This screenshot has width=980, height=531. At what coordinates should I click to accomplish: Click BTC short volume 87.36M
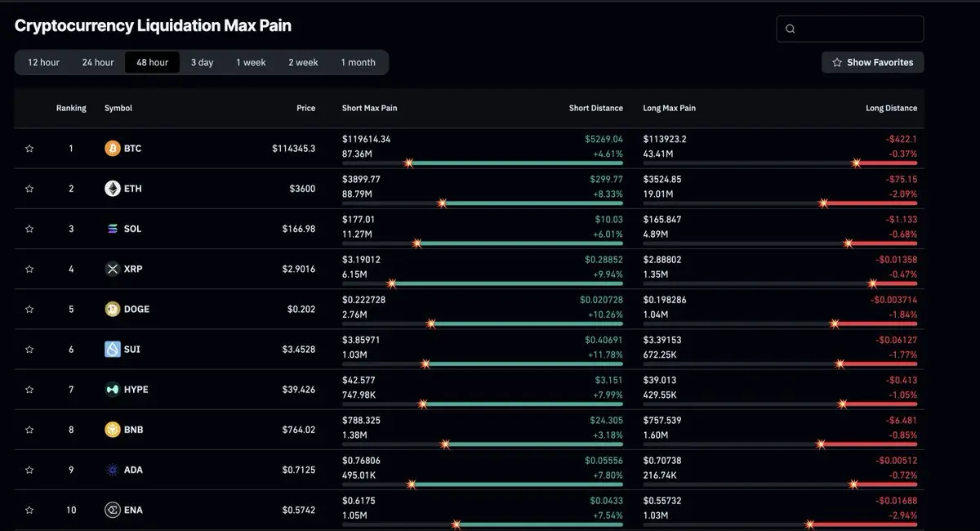357,154
